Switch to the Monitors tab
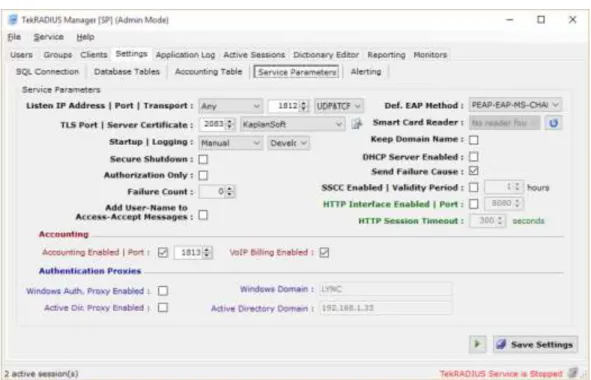This screenshot has height=380, width=591. (430, 55)
